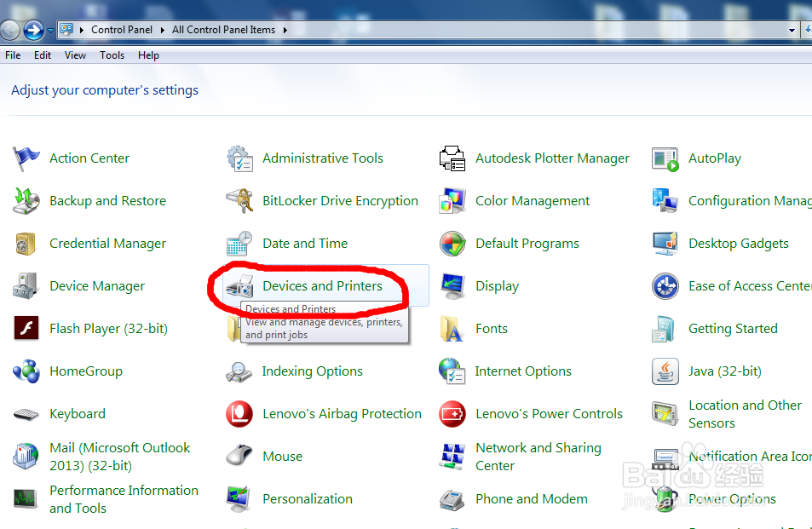Open the Java coffee cup icon
812x529 pixels.
tap(665, 371)
